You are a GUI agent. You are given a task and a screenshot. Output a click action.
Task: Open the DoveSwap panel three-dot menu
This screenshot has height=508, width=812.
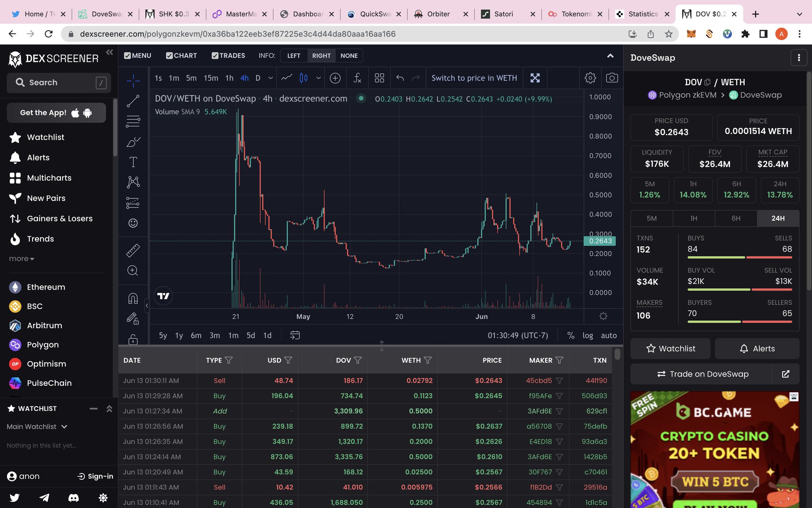click(x=799, y=58)
